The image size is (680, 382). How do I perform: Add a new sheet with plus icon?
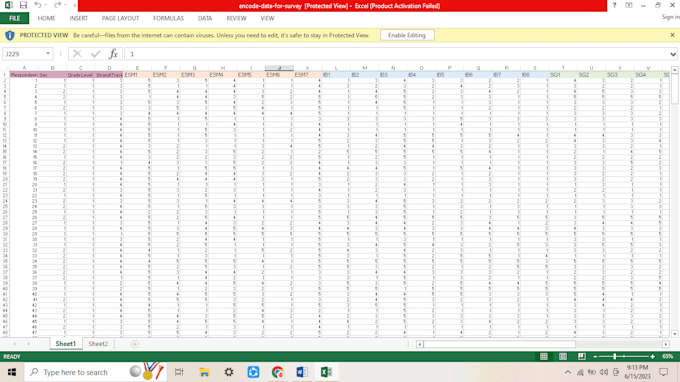pyautogui.click(x=135, y=344)
